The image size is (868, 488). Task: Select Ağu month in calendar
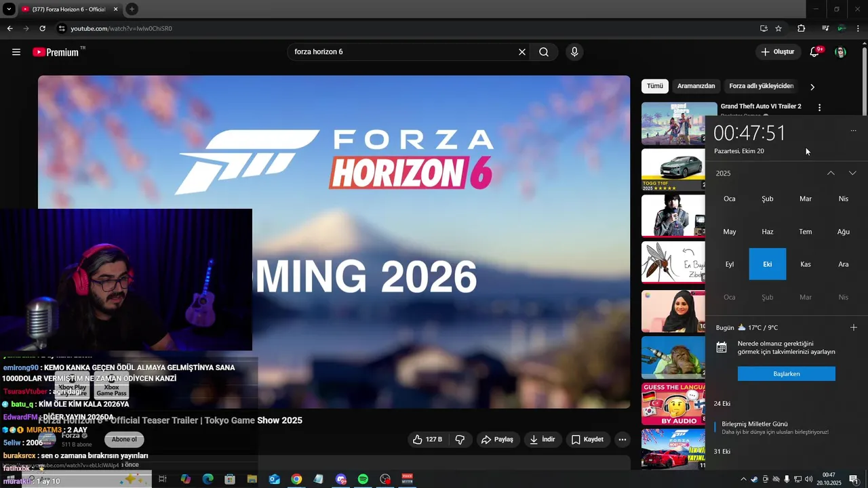844,232
